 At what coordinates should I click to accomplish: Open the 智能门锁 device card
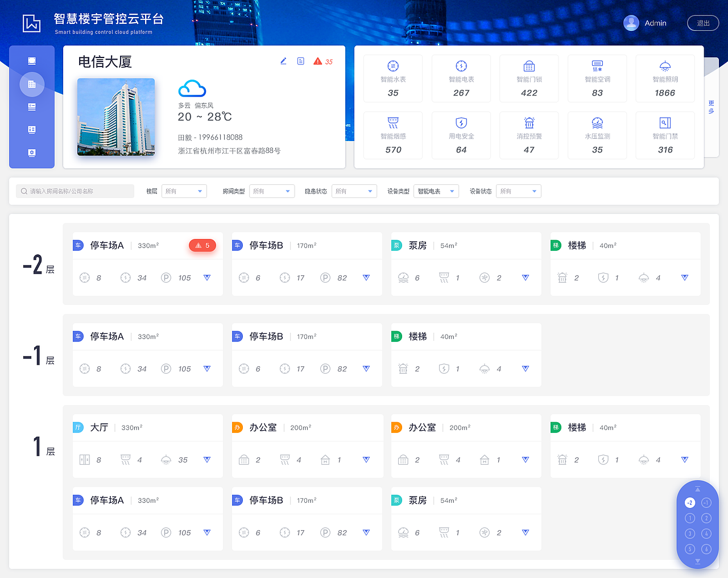point(529,79)
